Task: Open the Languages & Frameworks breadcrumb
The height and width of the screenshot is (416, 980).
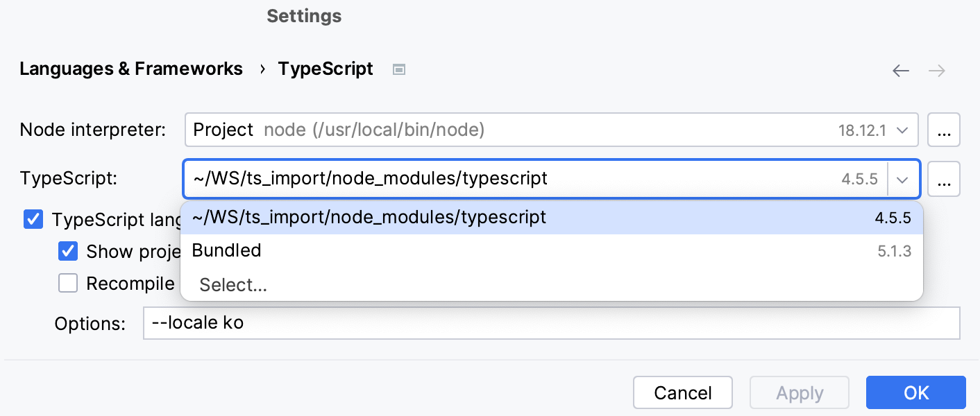Action: click(x=131, y=69)
